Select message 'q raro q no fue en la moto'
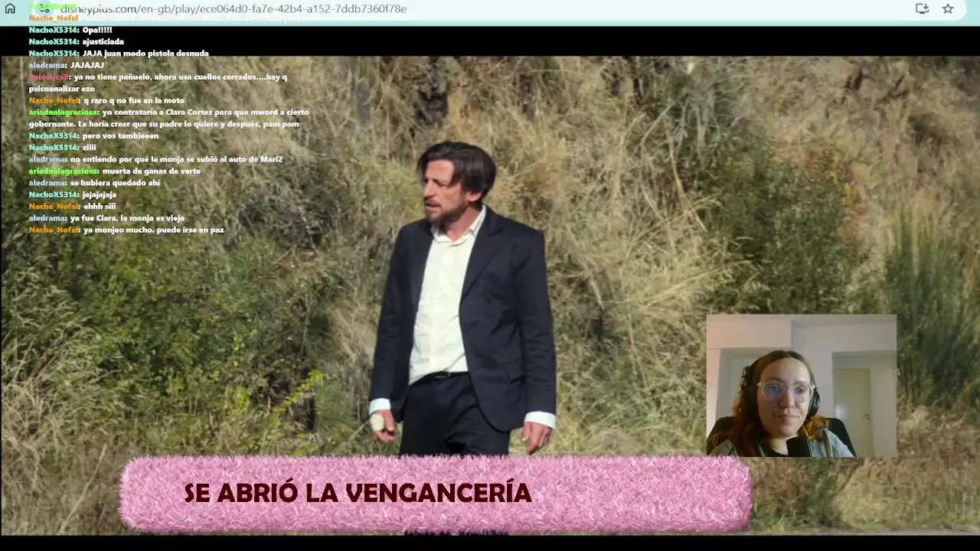Image resolution: width=980 pixels, height=551 pixels. (x=134, y=100)
